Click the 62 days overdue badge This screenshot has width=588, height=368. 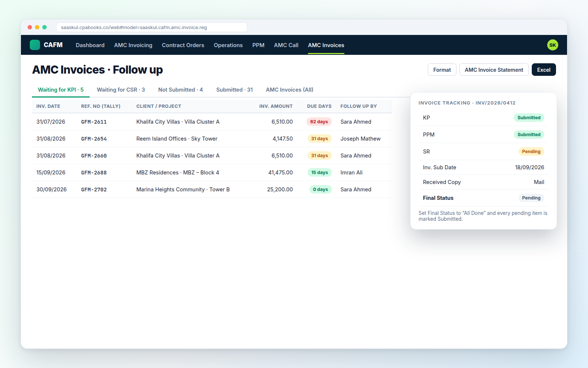[319, 122]
